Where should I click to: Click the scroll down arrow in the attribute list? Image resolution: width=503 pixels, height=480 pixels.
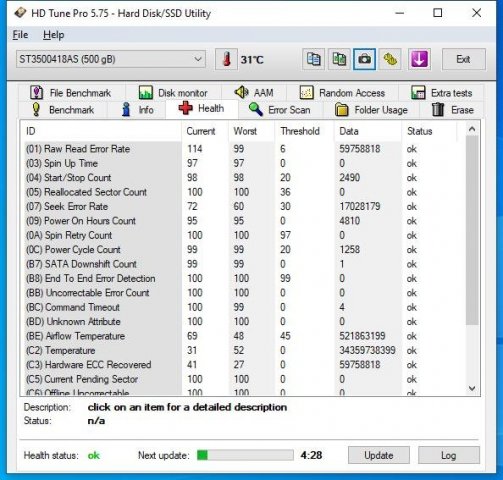pos(472,388)
